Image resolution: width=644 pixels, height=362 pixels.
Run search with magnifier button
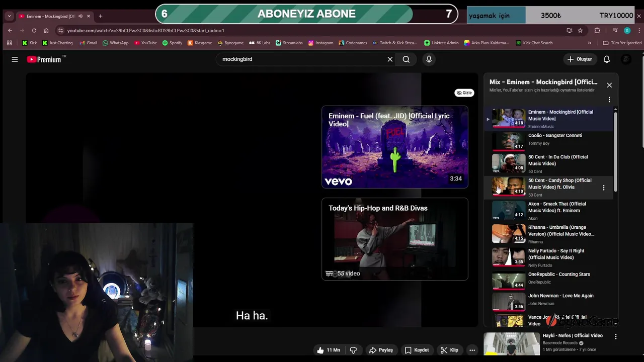point(406,59)
